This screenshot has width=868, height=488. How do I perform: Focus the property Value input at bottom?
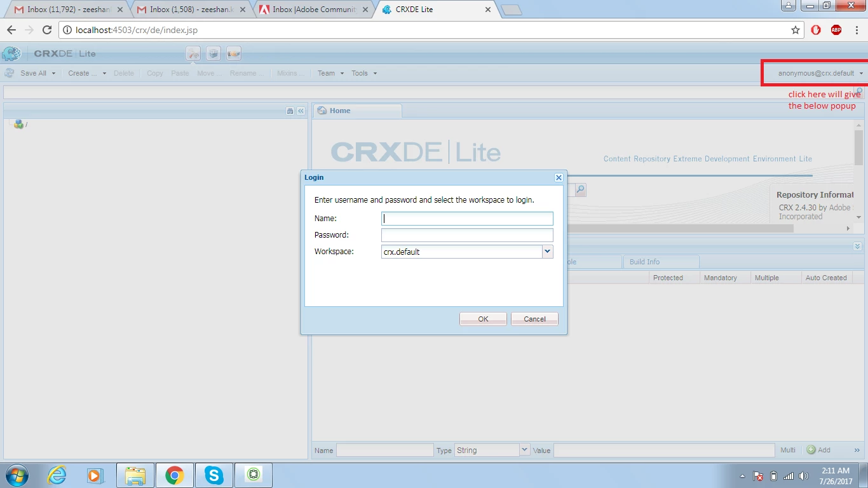664,450
